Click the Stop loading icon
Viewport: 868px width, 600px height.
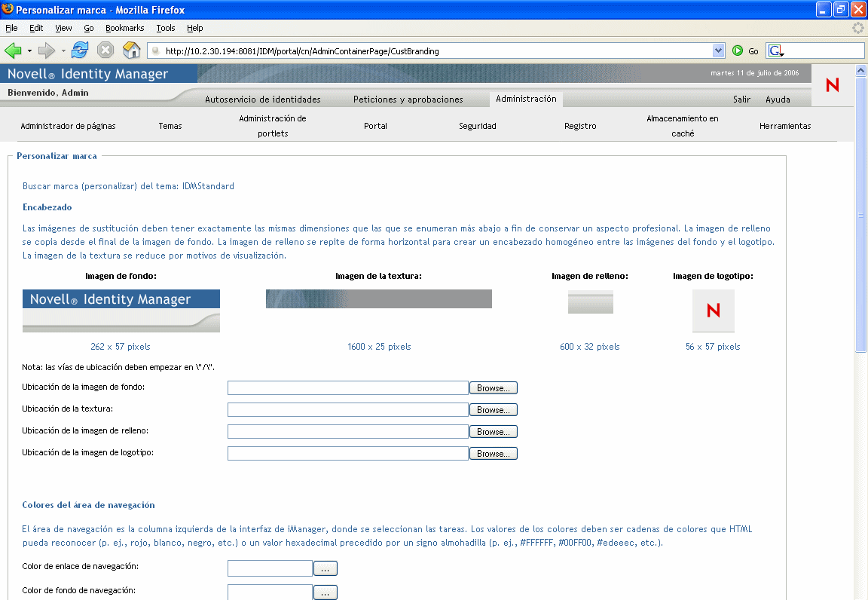105,51
